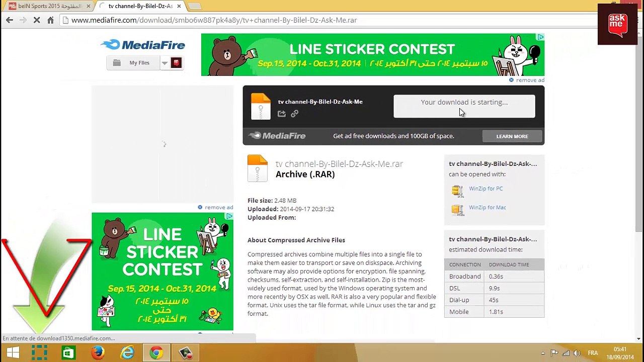Click the file size value 2.48 MB
Screen dimensions: 644x362
285,201
